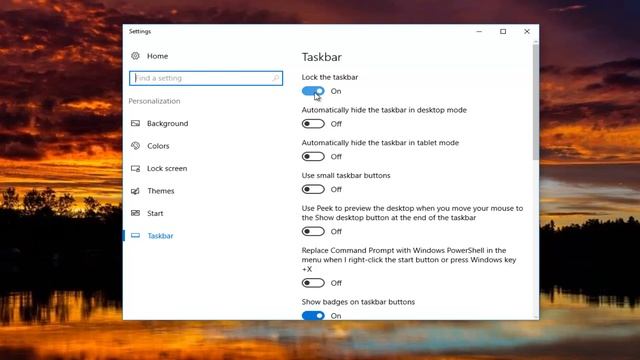Click the Background picture icon in sidebar
The height and width of the screenshot is (360, 640).
(135, 123)
